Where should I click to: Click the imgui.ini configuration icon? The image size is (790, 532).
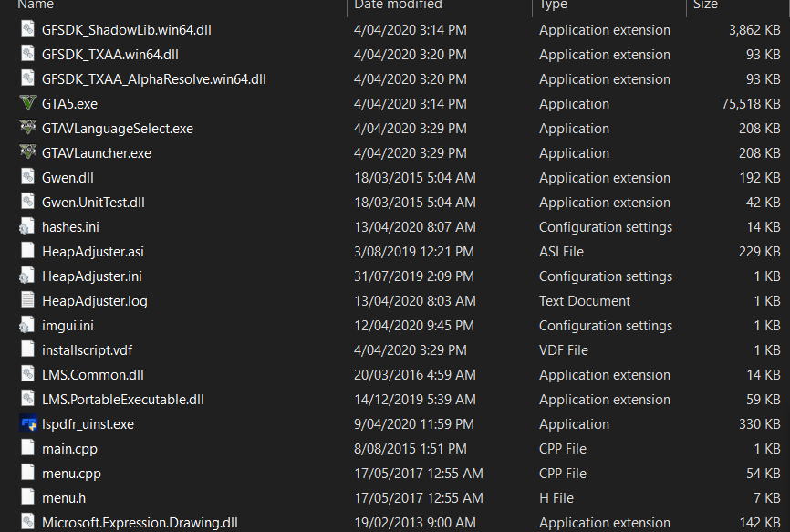27,325
